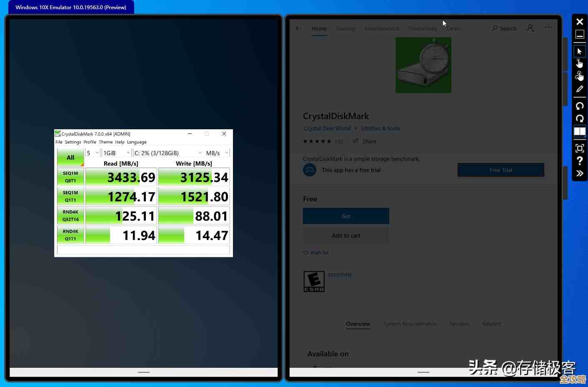The width and height of the screenshot is (588, 387).
Task: Toggle the mouse pointer input mode
Action: (x=579, y=51)
